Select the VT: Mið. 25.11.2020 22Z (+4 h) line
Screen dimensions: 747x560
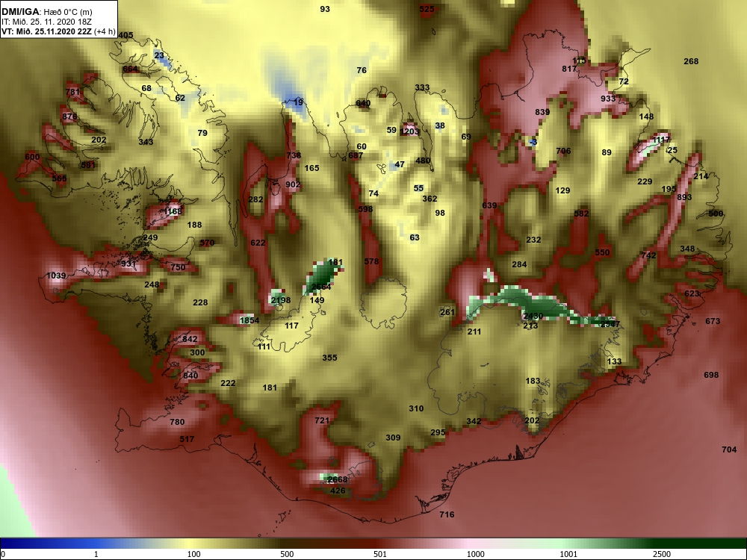[x=58, y=31]
